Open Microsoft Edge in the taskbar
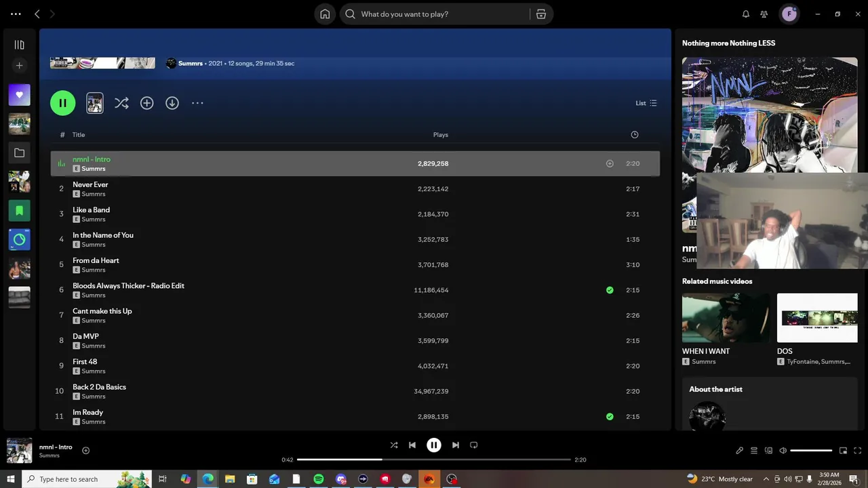This screenshot has height=488, width=868. (x=208, y=479)
